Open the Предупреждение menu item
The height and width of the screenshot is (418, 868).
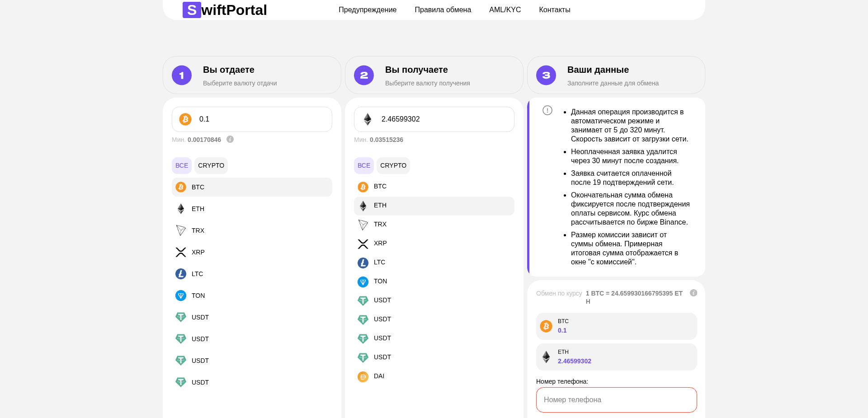click(x=368, y=10)
